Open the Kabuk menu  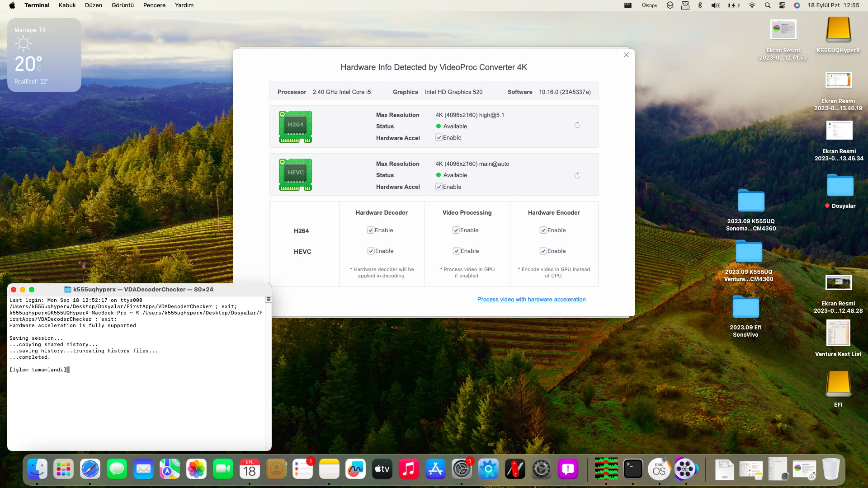(67, 5)
